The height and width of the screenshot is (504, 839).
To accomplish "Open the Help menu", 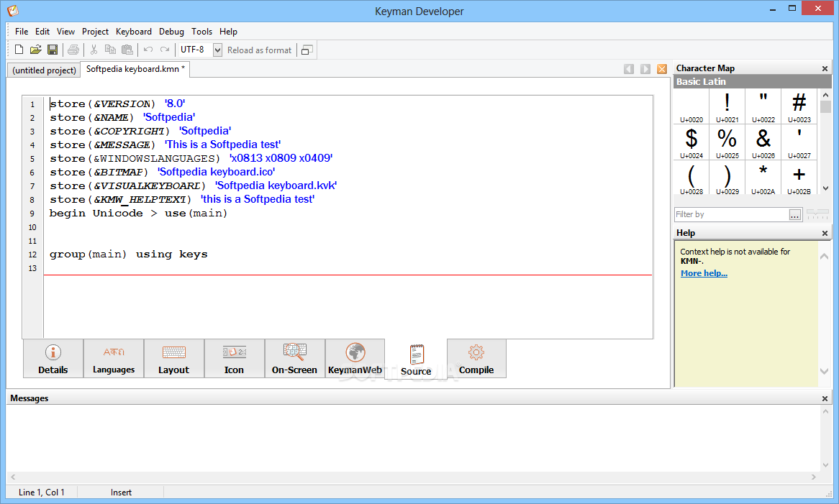I will coord(228,32).
